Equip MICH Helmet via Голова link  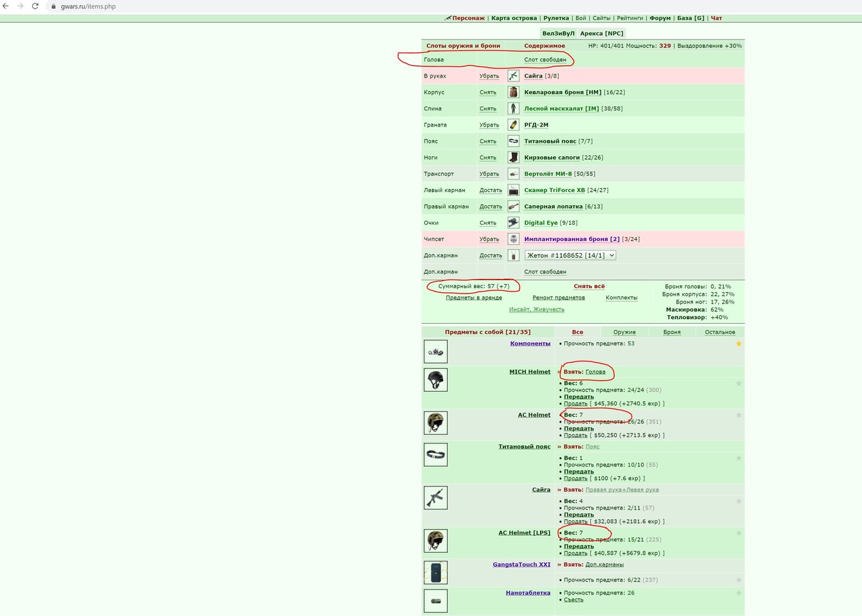click(595, 372)
